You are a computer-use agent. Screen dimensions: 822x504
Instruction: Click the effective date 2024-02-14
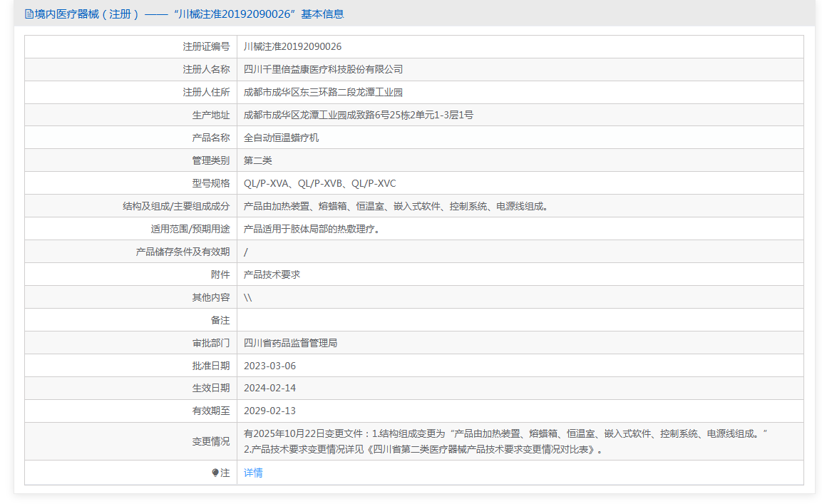tap(269, 388)
